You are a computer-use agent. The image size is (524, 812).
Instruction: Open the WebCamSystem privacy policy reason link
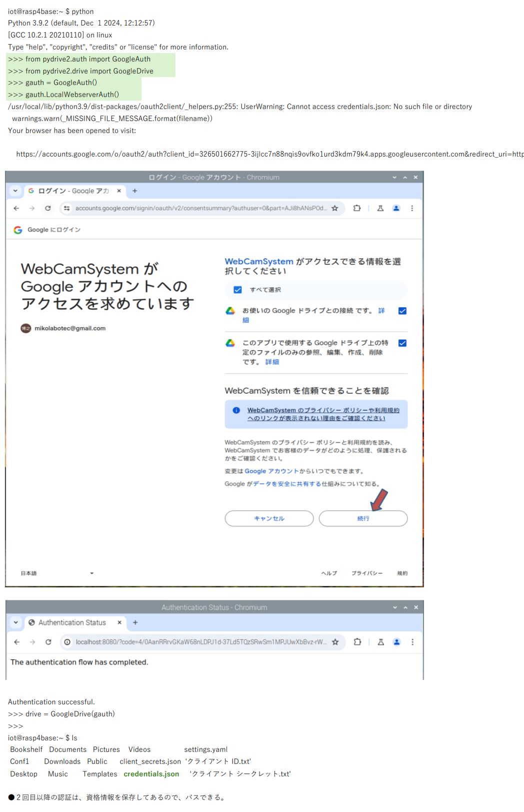(x=323, y=414)
